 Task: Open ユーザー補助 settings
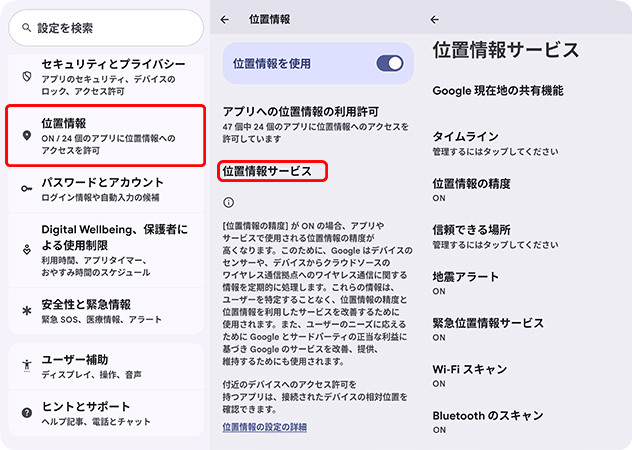pyautogui.click(x=106, y=366)
